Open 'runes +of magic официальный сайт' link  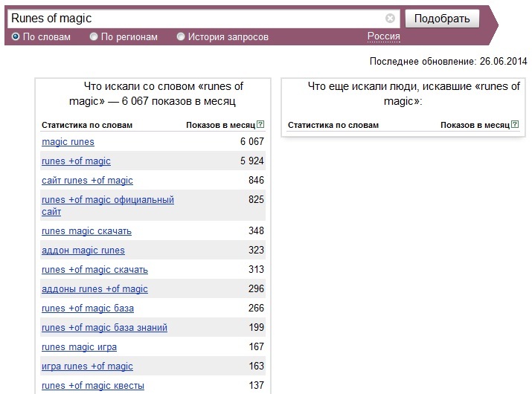point(108,205)
